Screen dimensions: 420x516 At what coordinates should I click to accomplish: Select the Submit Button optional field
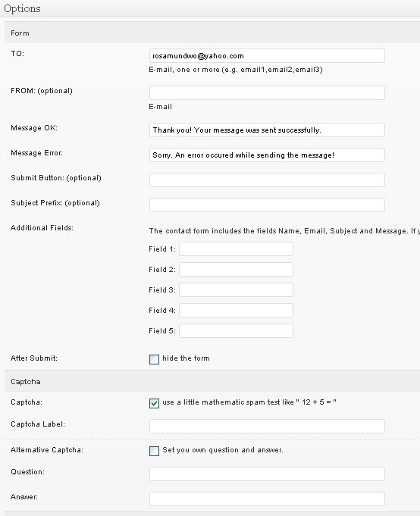point(267,180)
